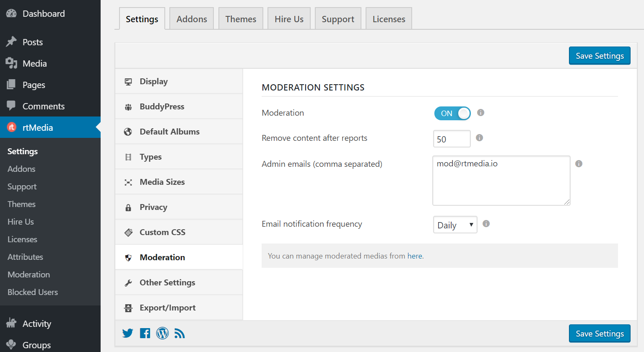The height and width of the screenshot is (352, 644).
Task: Click the WordPress icon in the footer
Action: (162, 333)
